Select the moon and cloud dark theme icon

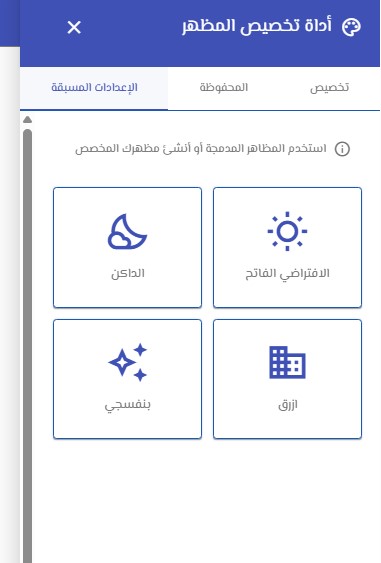tap(127, 232)
